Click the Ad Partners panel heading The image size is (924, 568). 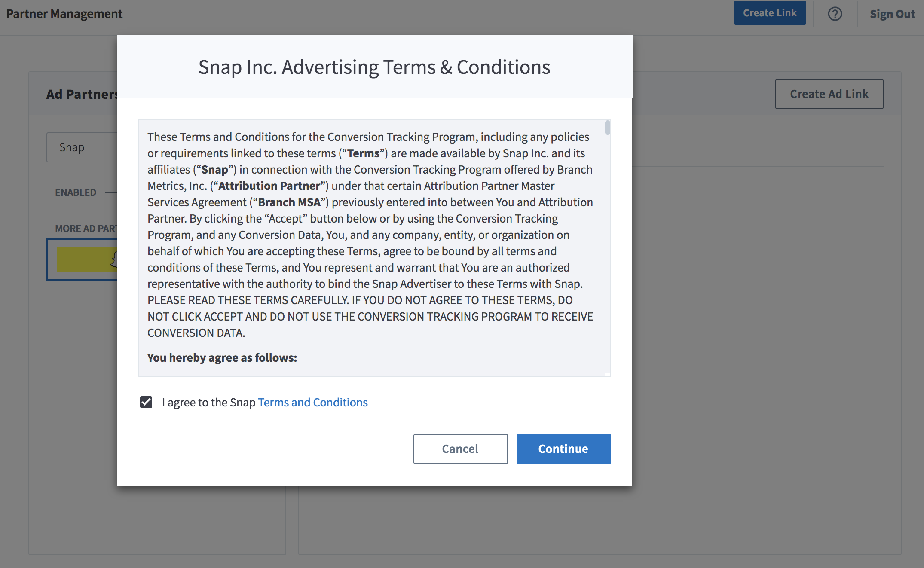(82, 94)
